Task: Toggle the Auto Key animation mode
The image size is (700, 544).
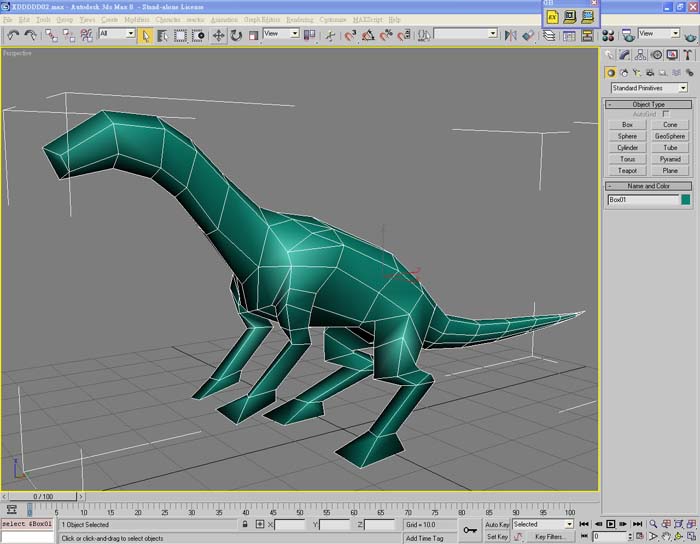Action: pyautogui.click(x=497, y=524)
